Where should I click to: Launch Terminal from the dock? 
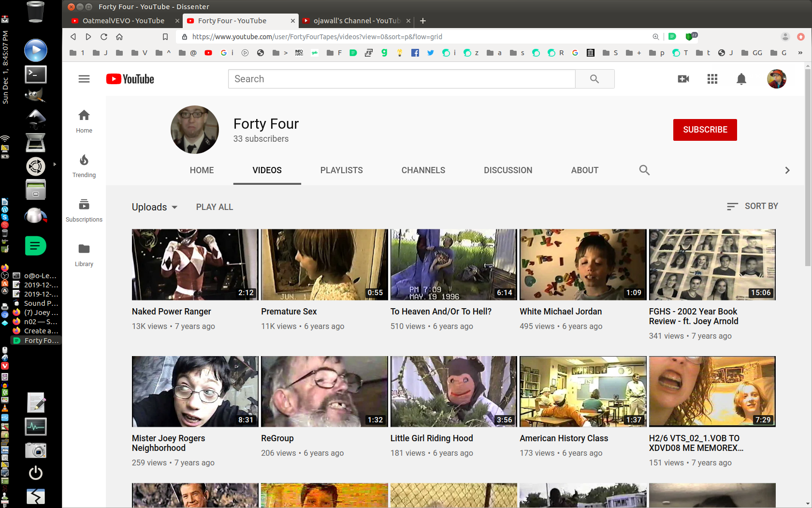[36, 74]
